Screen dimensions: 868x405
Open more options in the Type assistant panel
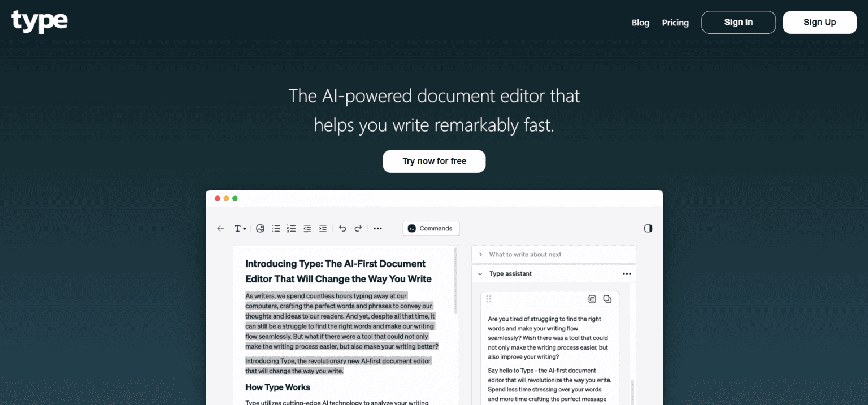coord(627,274)
